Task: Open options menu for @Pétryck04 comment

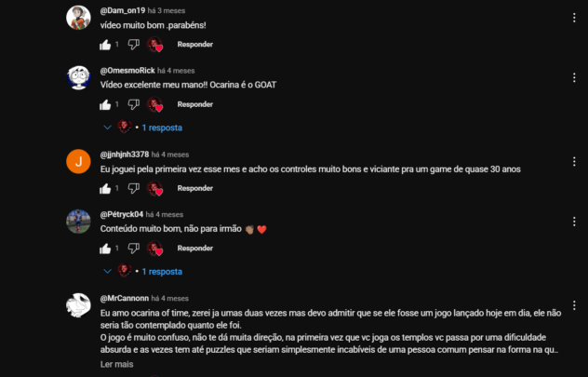Action: (x=574, y=222)
